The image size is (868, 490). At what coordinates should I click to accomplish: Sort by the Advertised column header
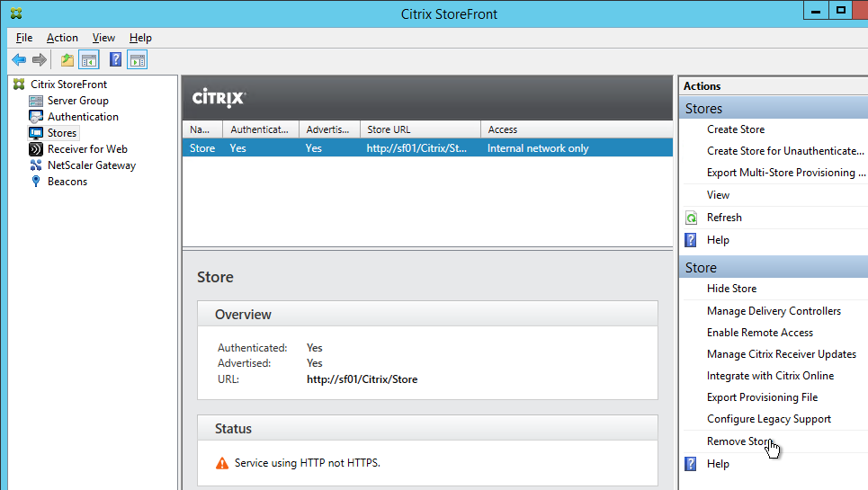(330, 129)
